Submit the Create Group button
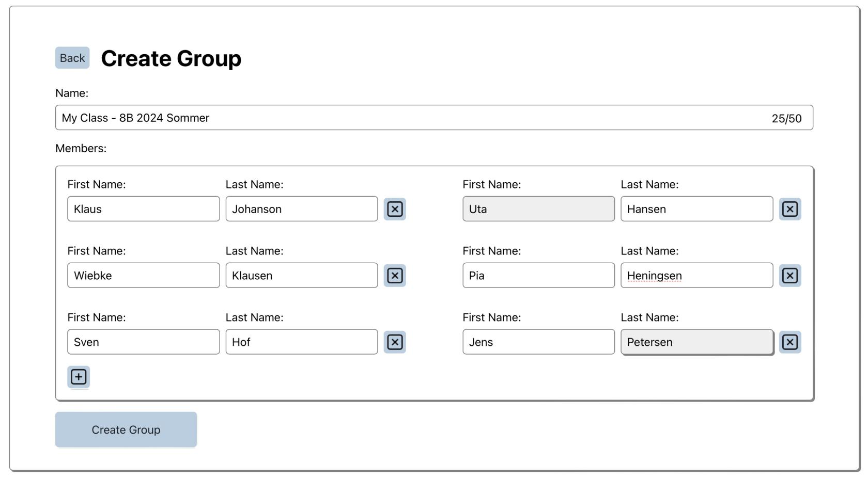868x479 pixels. [126, 429]
